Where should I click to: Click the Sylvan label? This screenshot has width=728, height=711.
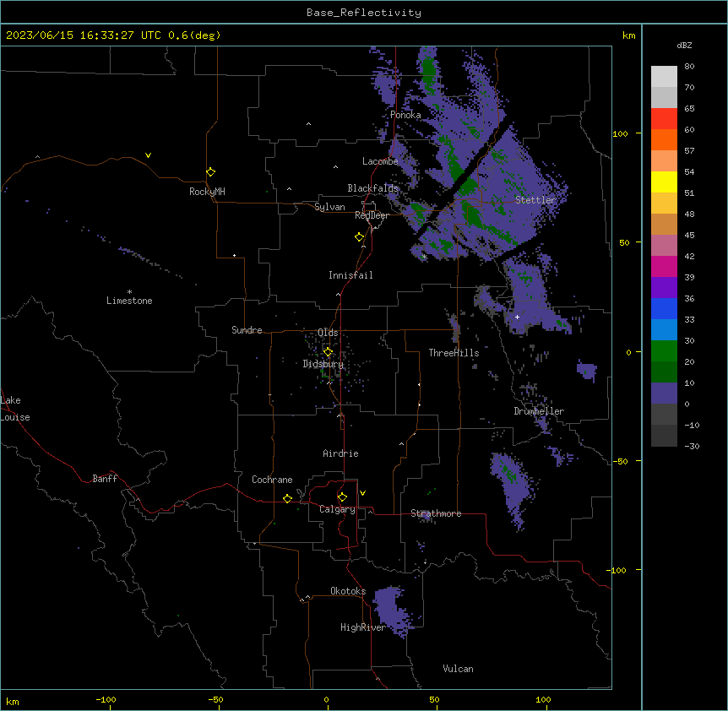tap(329, 207)
